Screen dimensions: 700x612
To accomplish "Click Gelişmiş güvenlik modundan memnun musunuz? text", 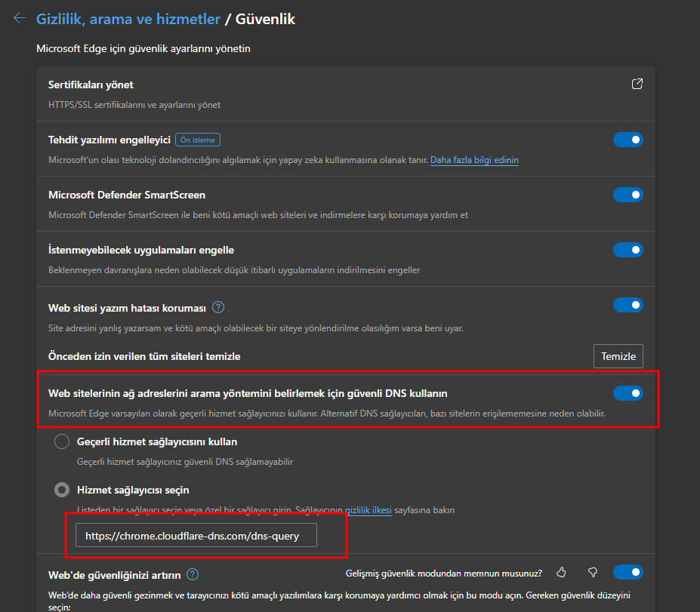I will coord(444,574).
